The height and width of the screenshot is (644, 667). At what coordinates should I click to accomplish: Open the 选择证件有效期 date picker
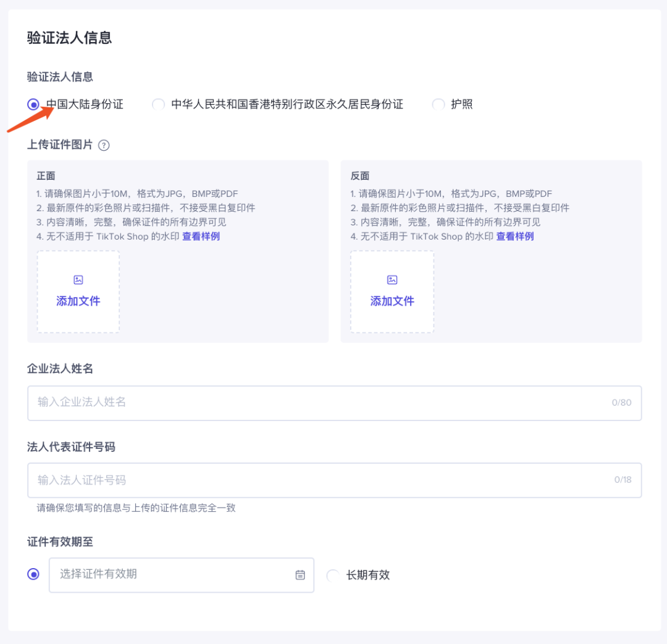tap(154, 575)
